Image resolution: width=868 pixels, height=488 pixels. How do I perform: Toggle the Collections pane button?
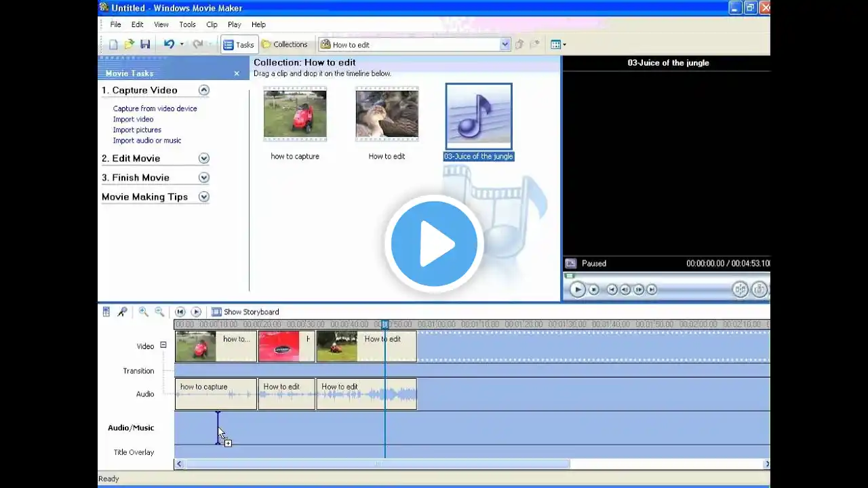coord(285,45)
